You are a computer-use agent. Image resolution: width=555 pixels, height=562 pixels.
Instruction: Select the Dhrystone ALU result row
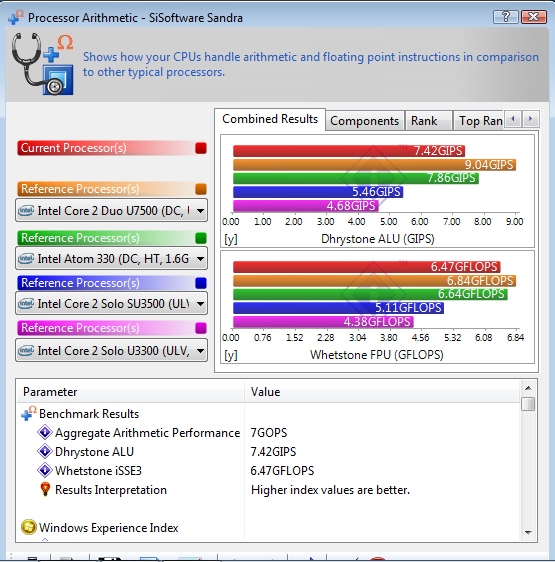269,452
